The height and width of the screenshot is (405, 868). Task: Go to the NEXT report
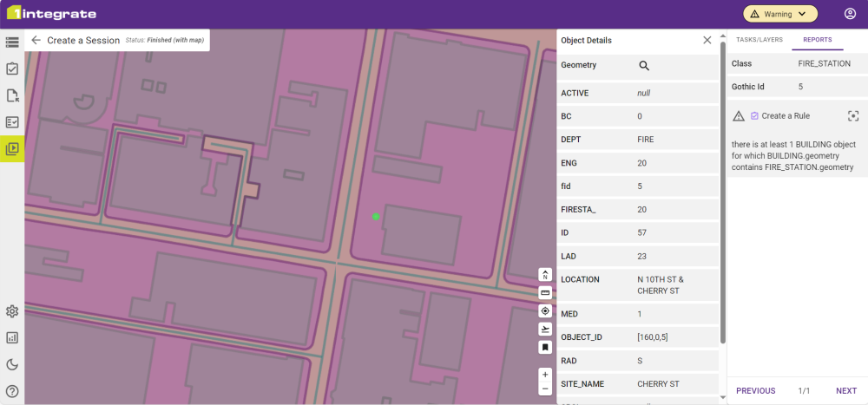(845, 390)
